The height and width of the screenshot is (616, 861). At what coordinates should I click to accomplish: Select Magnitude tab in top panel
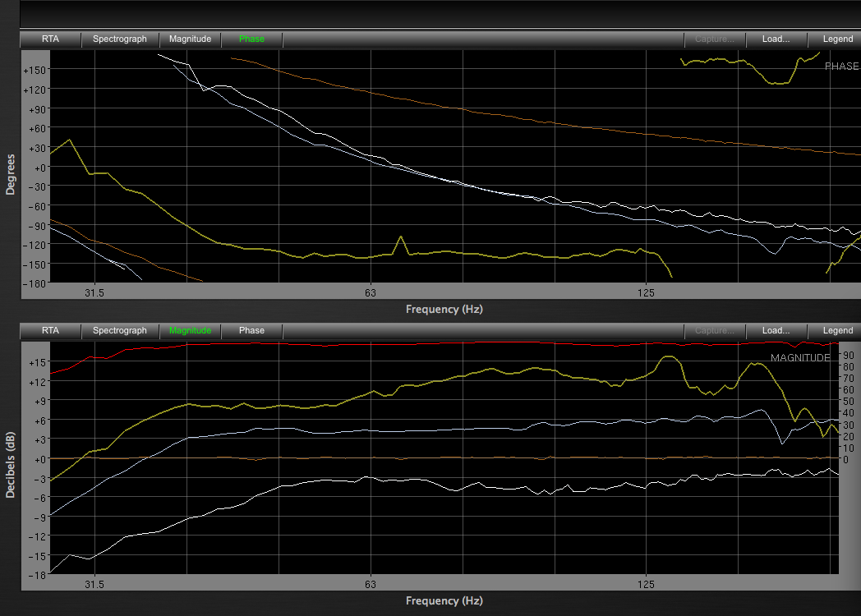coord(190,39)
